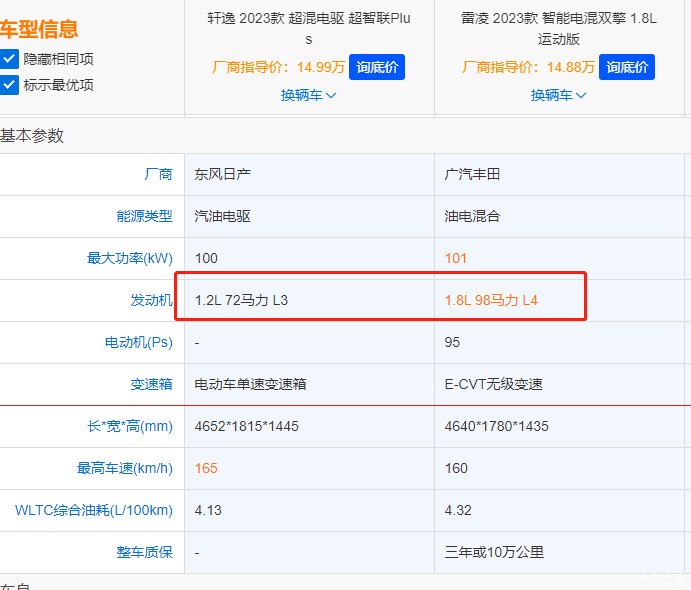Viewport: 691px width, 590px height.
Task: Select the 最高车速(km/h) parameter label
Action: [x=125, y=468]
